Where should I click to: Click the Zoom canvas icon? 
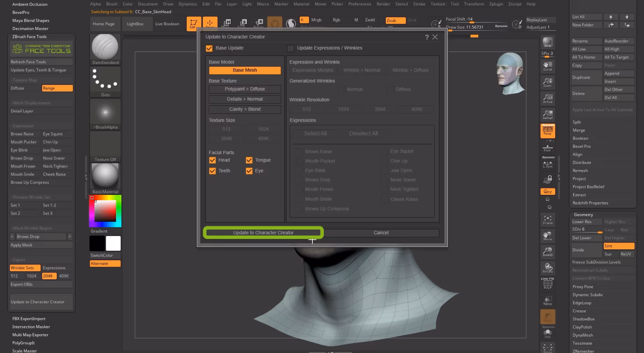(547, 82)
